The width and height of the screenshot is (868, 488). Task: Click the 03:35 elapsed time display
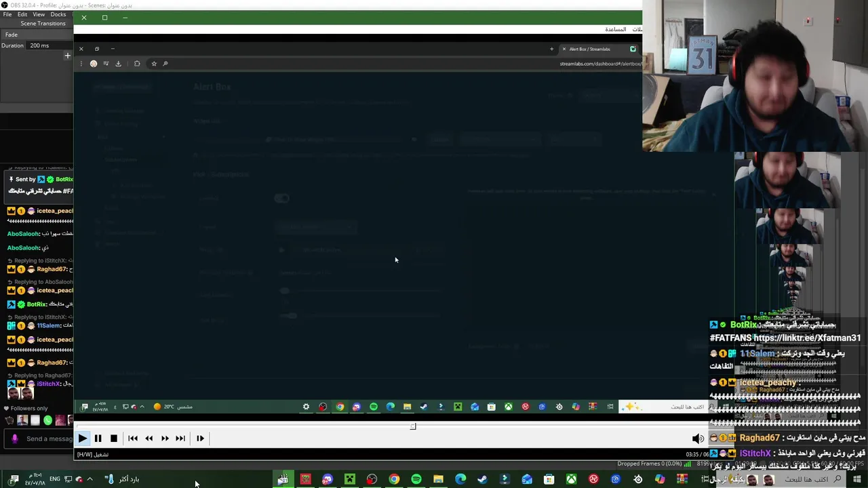pyautogui.click(x=692, y=454)
